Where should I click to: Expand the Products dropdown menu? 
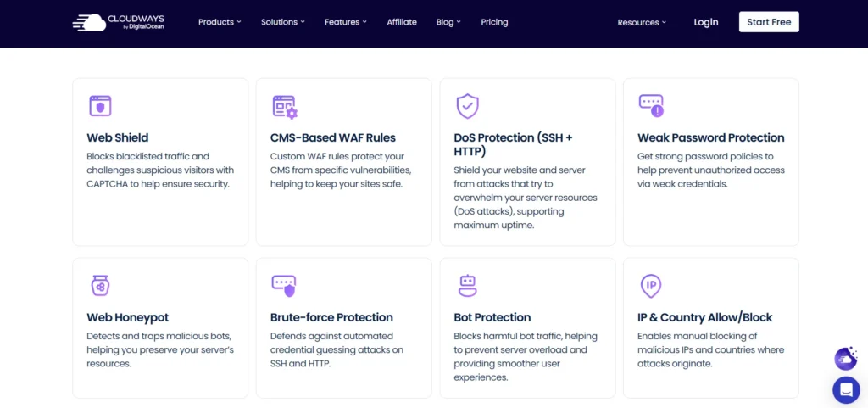220,22
